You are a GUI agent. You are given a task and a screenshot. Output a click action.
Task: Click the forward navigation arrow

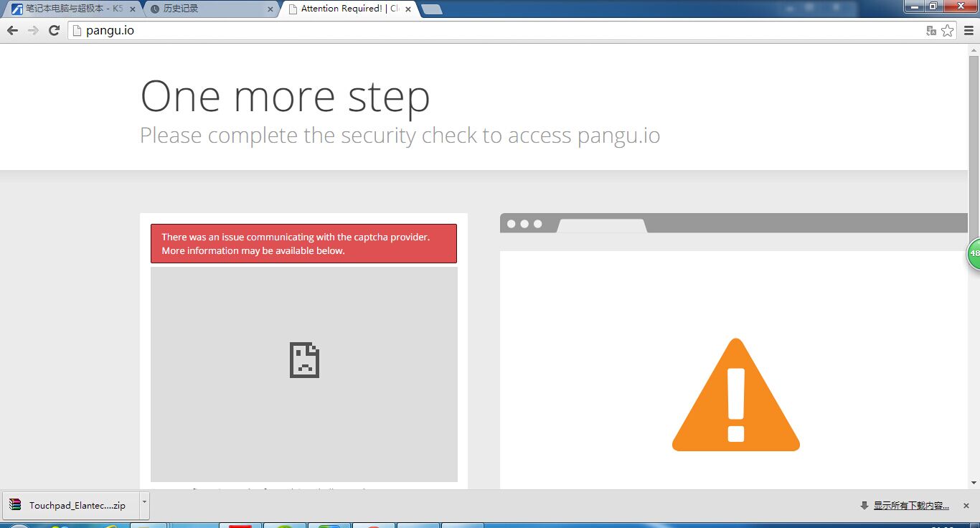[x=33, y=30]
